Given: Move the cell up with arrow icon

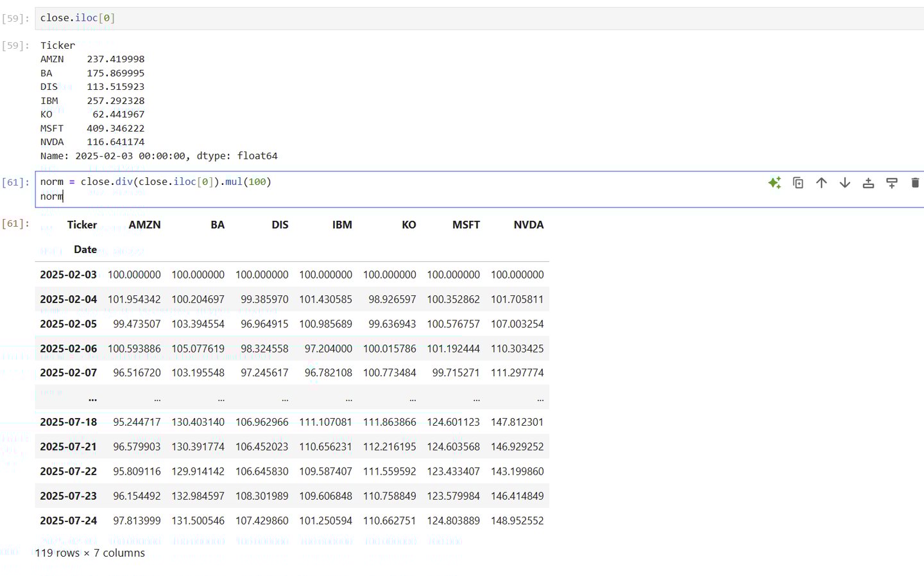Looking at the screenshot, I should (821, 183).
